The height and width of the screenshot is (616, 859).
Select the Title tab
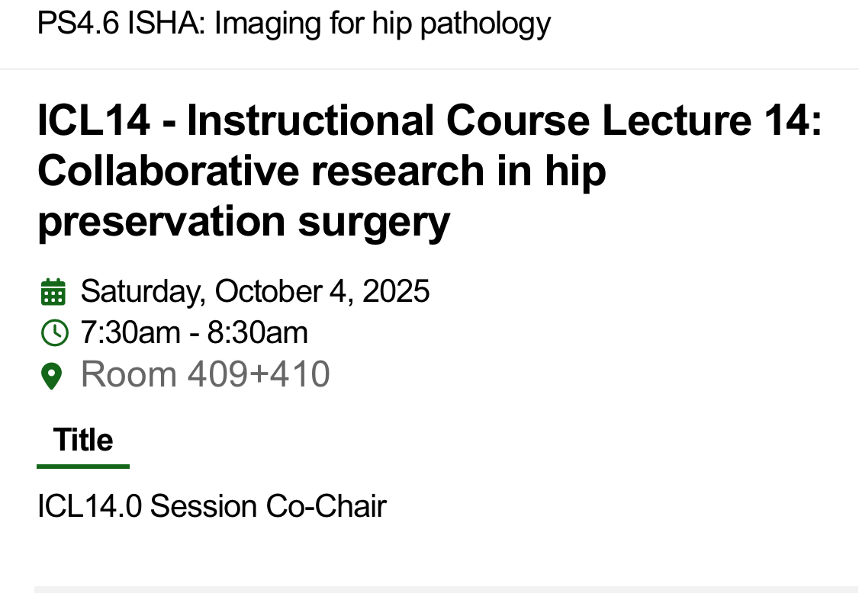click(83, 441)
